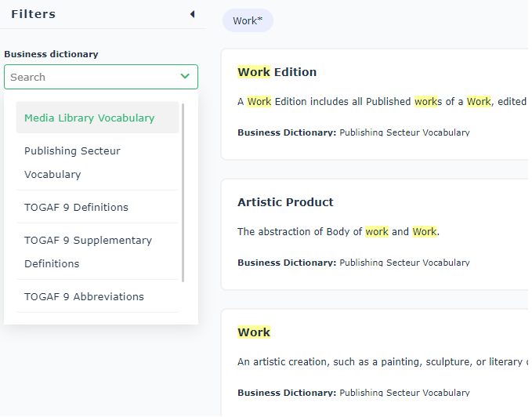
Task: Click the Work* search term chip
Action: pos(248,21)
